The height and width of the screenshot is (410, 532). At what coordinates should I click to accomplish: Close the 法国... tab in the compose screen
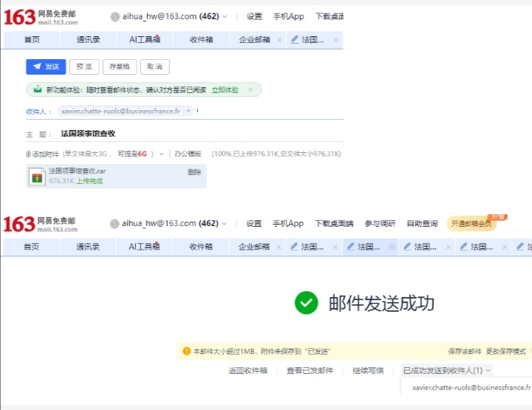tap(335, 40)
